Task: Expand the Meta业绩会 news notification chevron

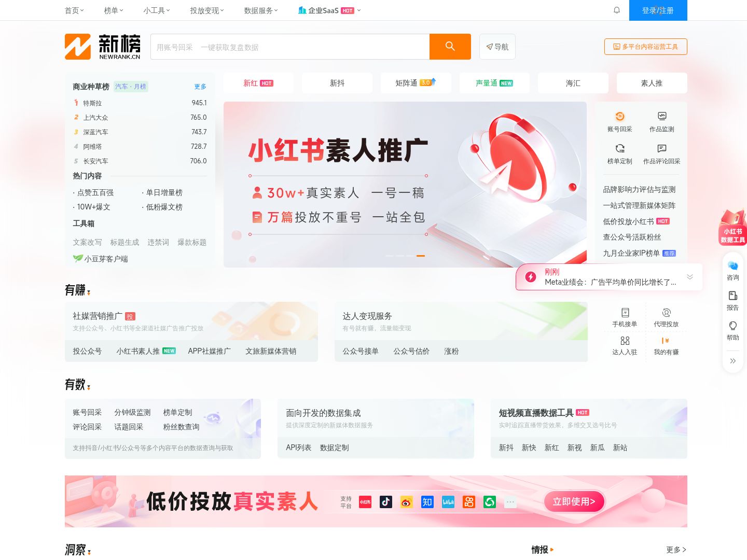Action: (690, 277)
